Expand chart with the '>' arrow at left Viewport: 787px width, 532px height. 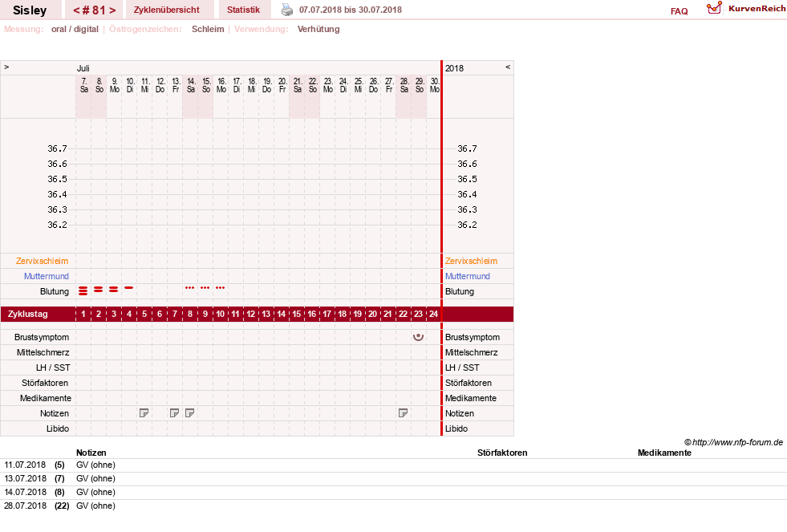[x=6, y=67]
